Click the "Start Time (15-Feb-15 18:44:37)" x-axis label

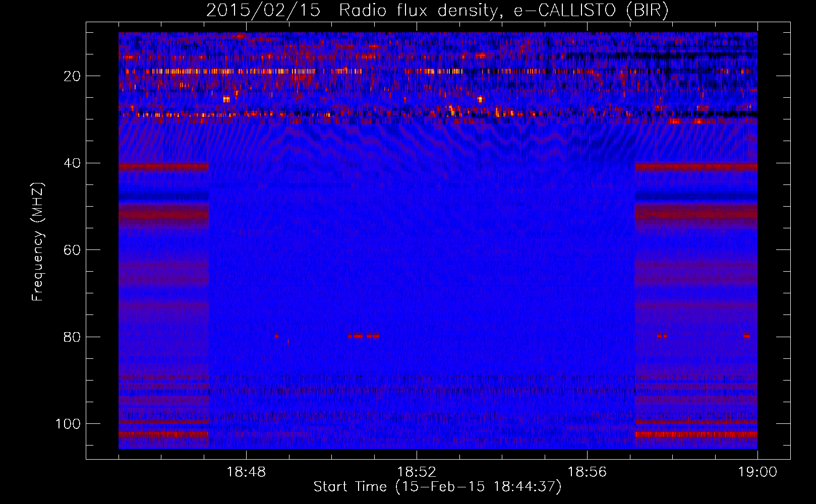(x=437, y=487)
